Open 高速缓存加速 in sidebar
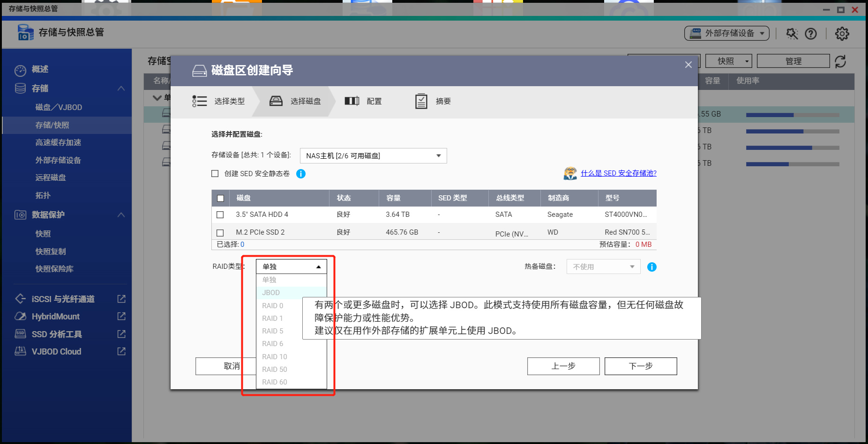Image resolution: width=868 pixels, height=444 pixels. (59, 142)
